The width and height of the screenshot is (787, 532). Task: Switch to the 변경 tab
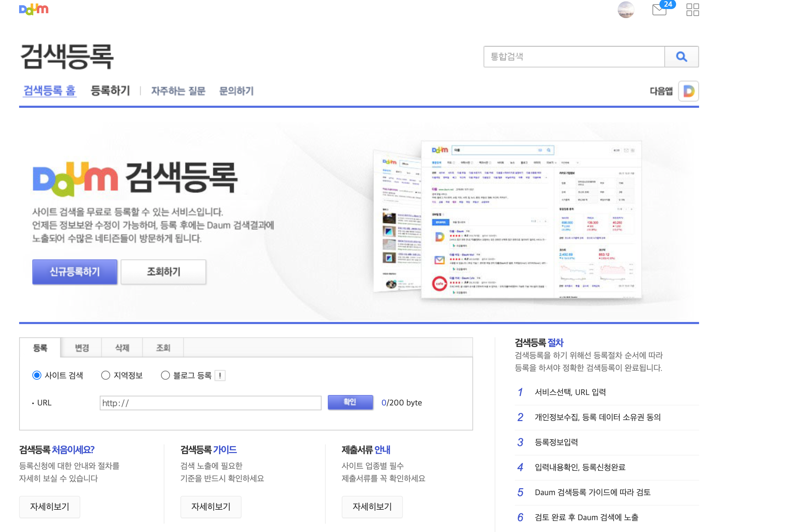coord(82,348)
